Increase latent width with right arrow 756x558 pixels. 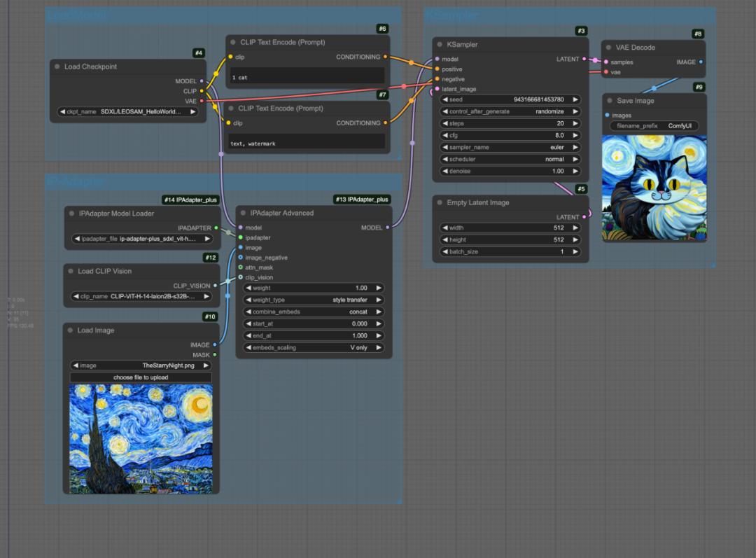point(575,228)
